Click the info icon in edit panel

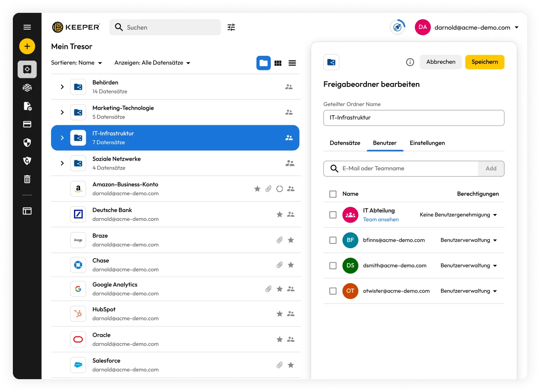(x=410, y=62)
